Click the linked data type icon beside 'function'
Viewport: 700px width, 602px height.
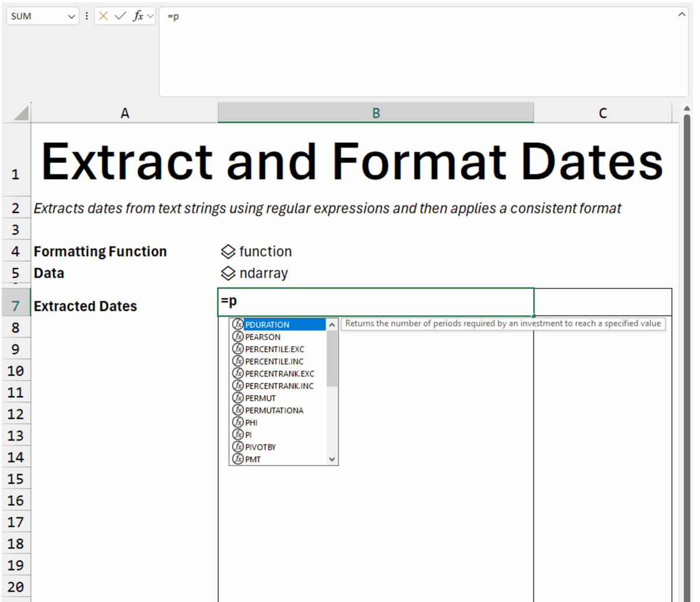tap(227, 251)
